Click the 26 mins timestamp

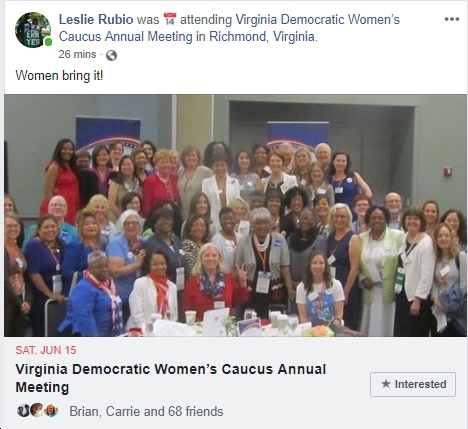coord(77,54)
